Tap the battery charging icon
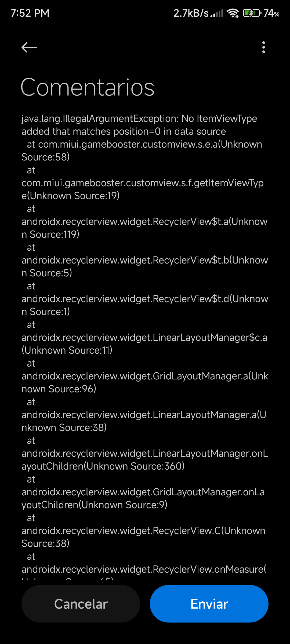The width and height of the screenshot is (290, 644). coord(252,13)
